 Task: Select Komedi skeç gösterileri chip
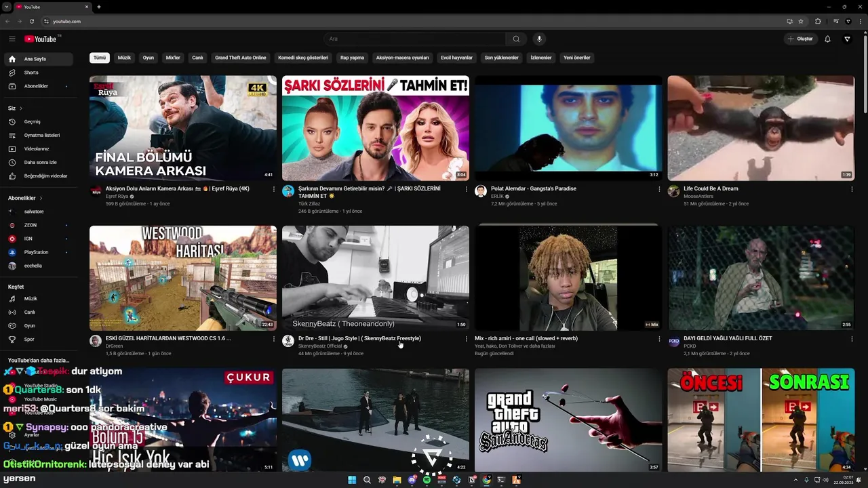click(x=303, y=58)
